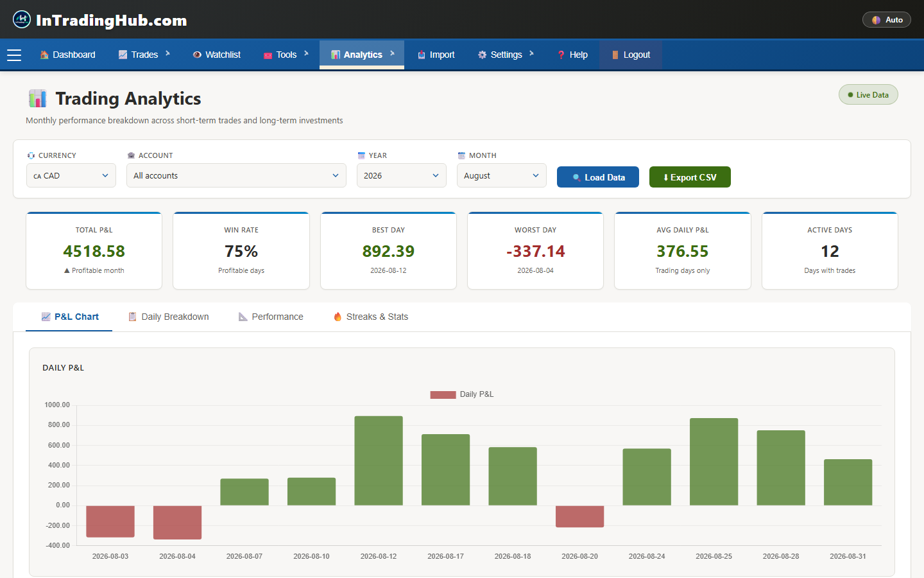Screen dimensions: 924x578
Task: Switch to the Daily Breakdown tab
Action: tap(169, 317)
